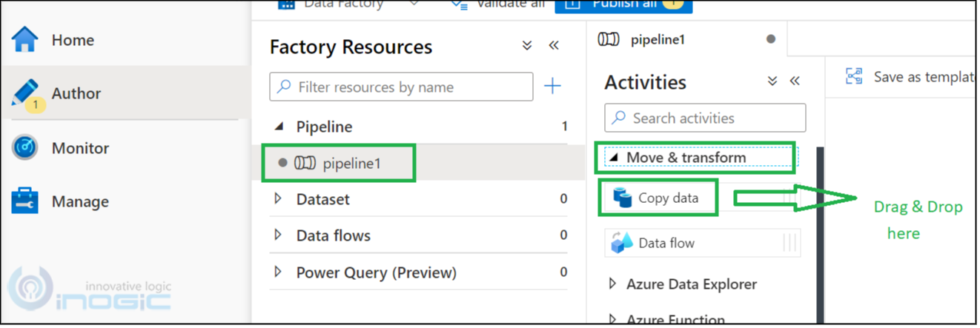Click the Home house icon
Screen dimensions: 980x328
(x=24, y=40)
